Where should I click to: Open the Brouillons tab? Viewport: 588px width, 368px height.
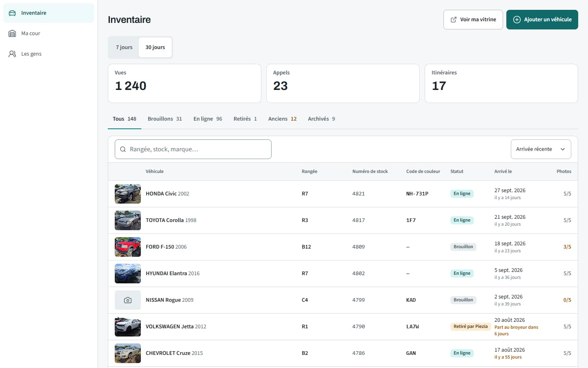pyautogui.click(x=165, y=119)
